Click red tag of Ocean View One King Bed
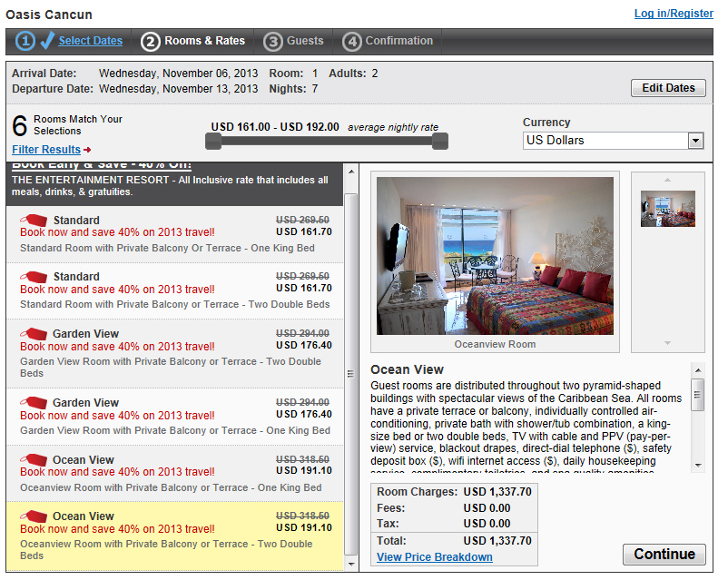This screenshot has width=728, height=580. [34, 459]
